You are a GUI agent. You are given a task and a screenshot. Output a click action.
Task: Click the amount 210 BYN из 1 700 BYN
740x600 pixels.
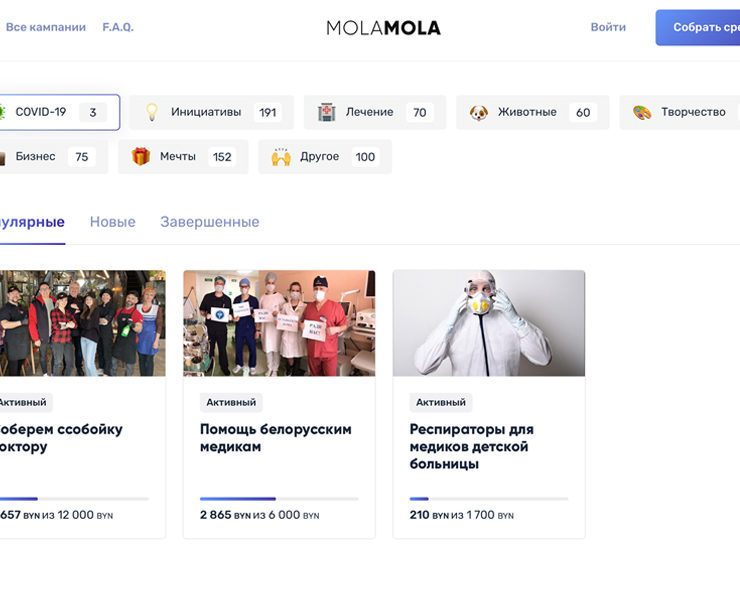462,515
